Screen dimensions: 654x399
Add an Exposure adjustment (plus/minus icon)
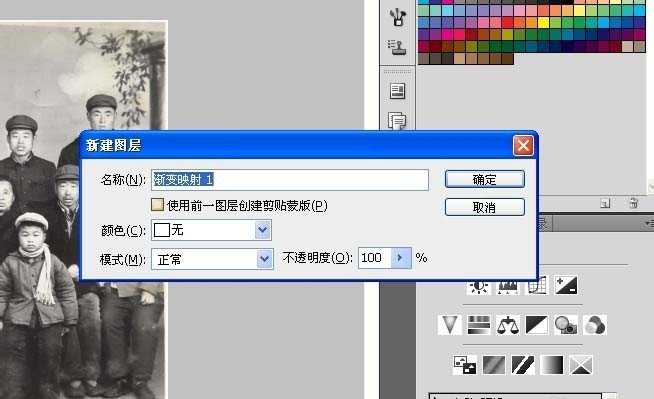click(x=566, y=285)
